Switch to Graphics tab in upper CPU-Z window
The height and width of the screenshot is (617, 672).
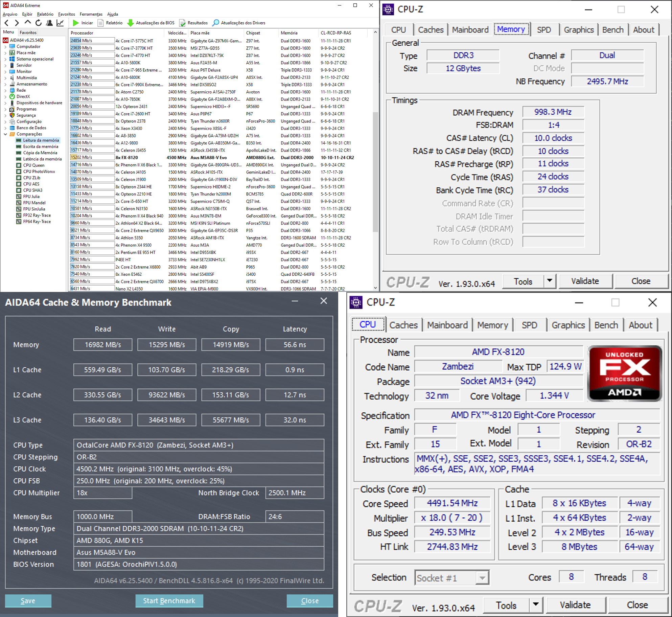[x=579, y=30]
